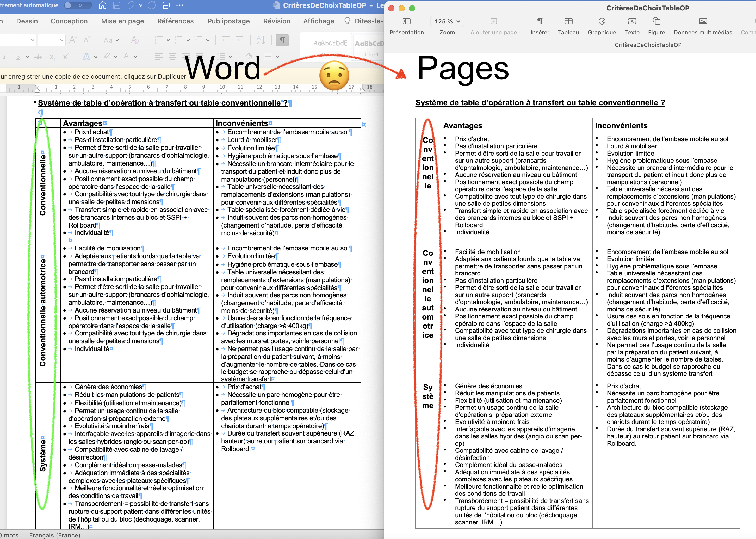Click the Présentation view button
This screenshot has height=539, width=756.
[406, 22]
